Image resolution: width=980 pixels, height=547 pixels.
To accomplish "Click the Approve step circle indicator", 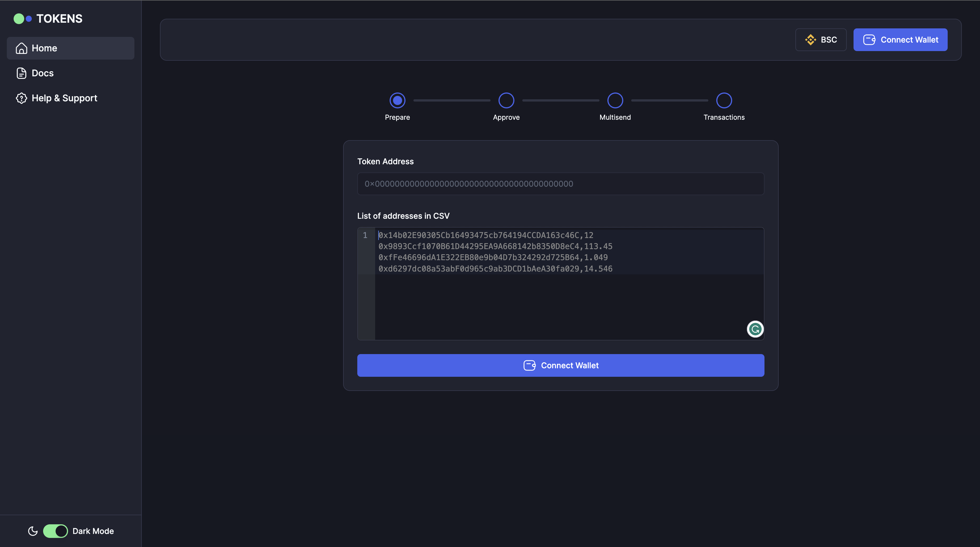I will click(x=506, y=100).
